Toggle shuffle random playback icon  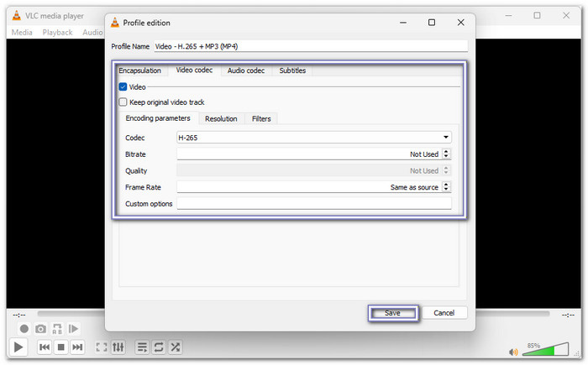[175, 347]
